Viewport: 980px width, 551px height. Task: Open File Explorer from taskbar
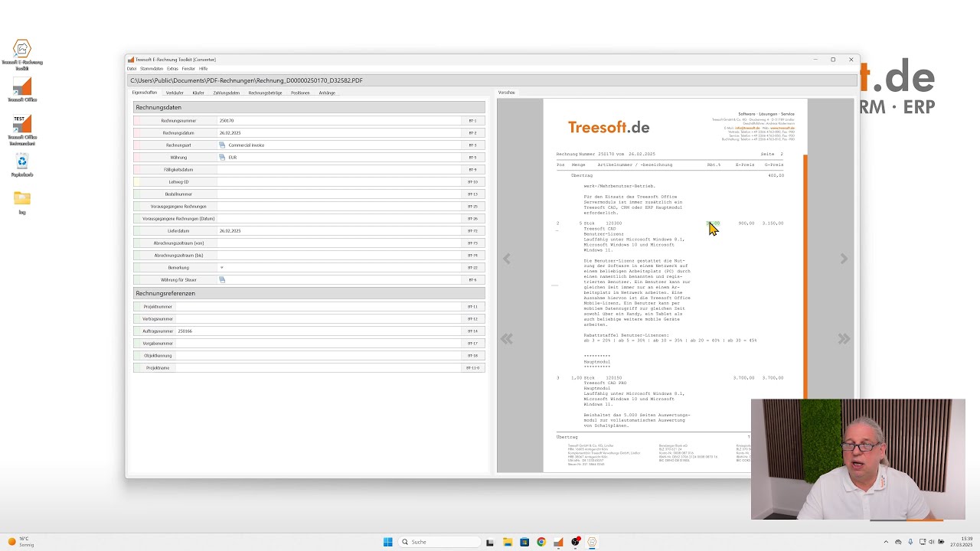point(507,542)
